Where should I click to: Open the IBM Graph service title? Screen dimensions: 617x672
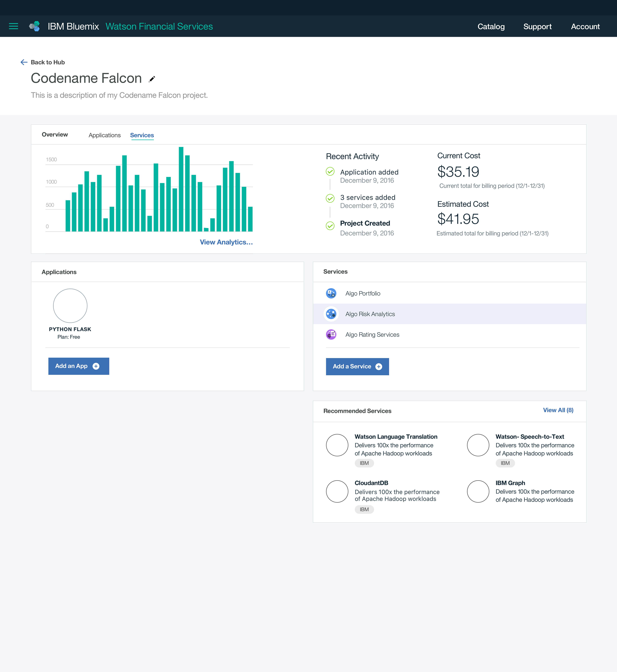510,483
